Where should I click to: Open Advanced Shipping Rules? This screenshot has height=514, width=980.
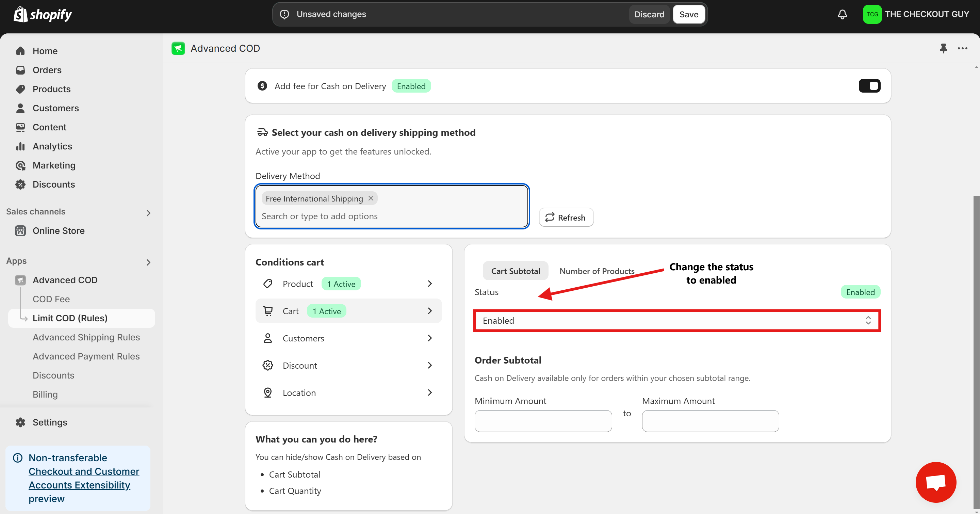(86, 337)
